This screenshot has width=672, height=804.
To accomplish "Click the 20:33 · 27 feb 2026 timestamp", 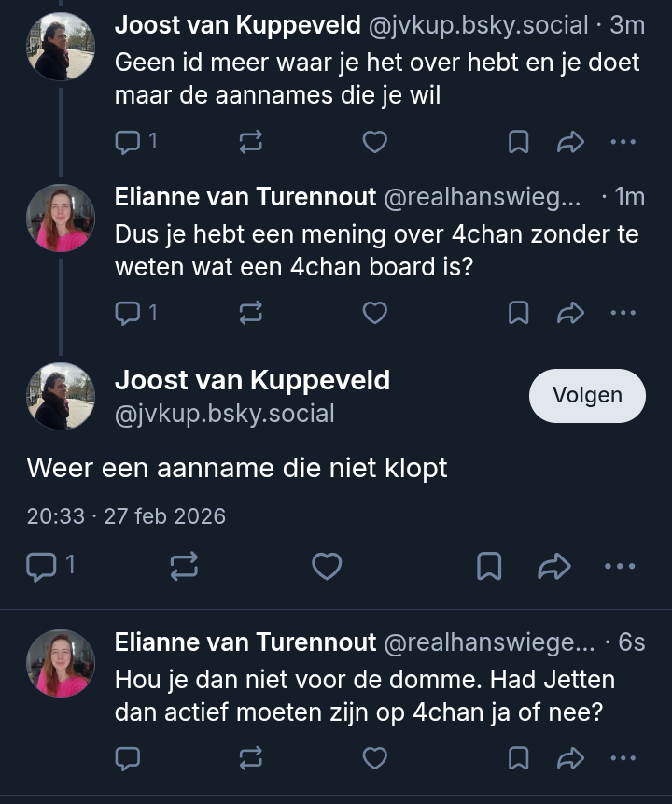I will tap(126, 516).
